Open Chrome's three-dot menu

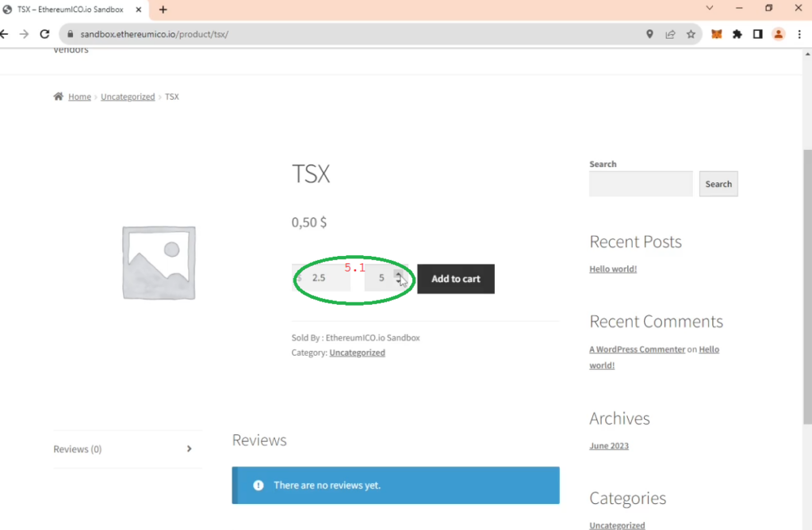tap(799, 34)
